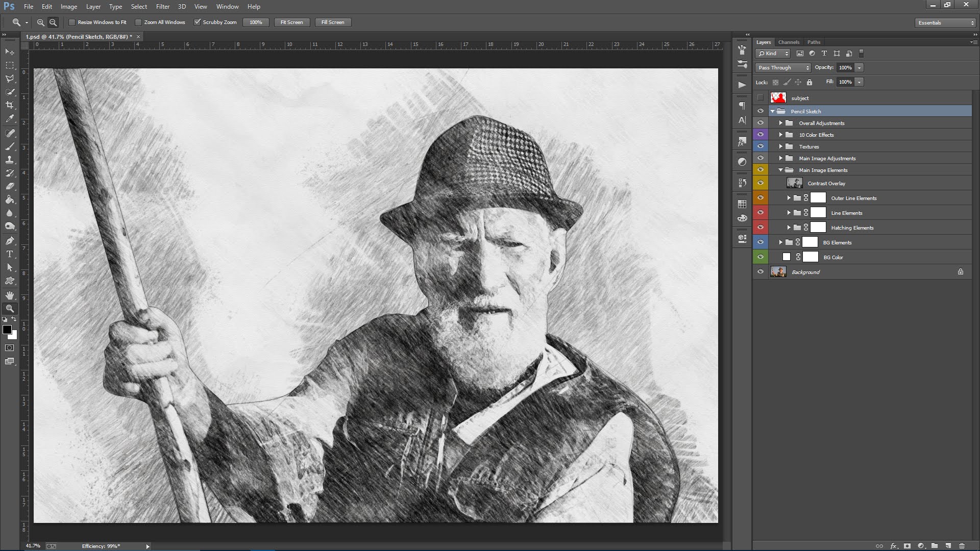980x551 pixels.
Task: Switch to the Channels tab
Action: [789, 42]
